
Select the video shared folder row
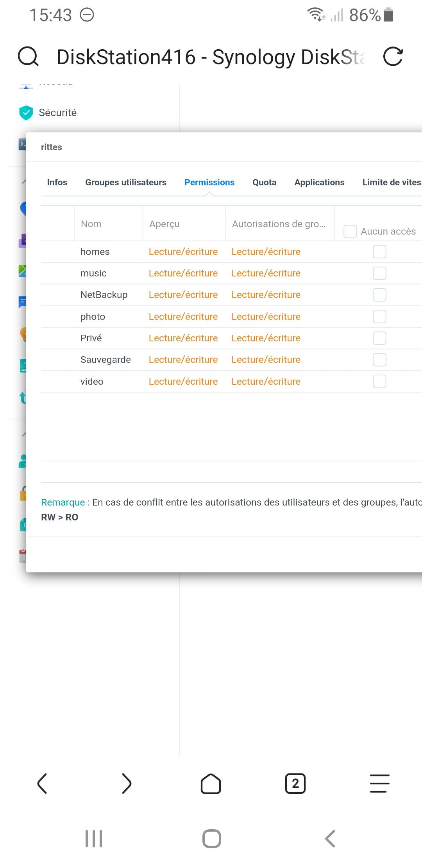pyautogui.click(x=231, y=381)
